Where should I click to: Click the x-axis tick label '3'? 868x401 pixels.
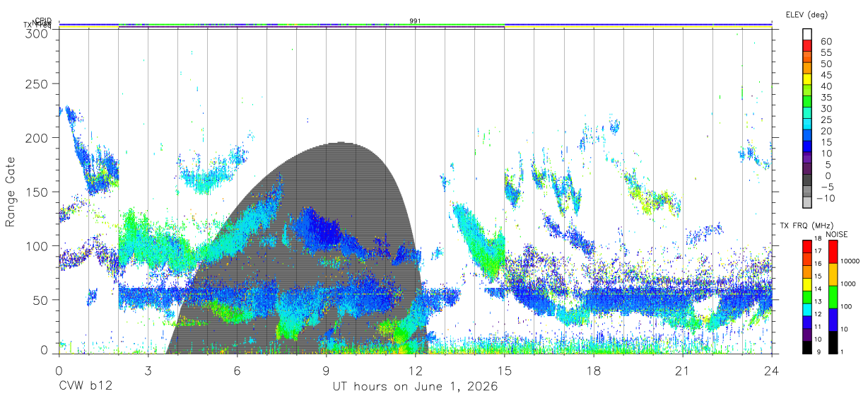[x=148, y=371]
